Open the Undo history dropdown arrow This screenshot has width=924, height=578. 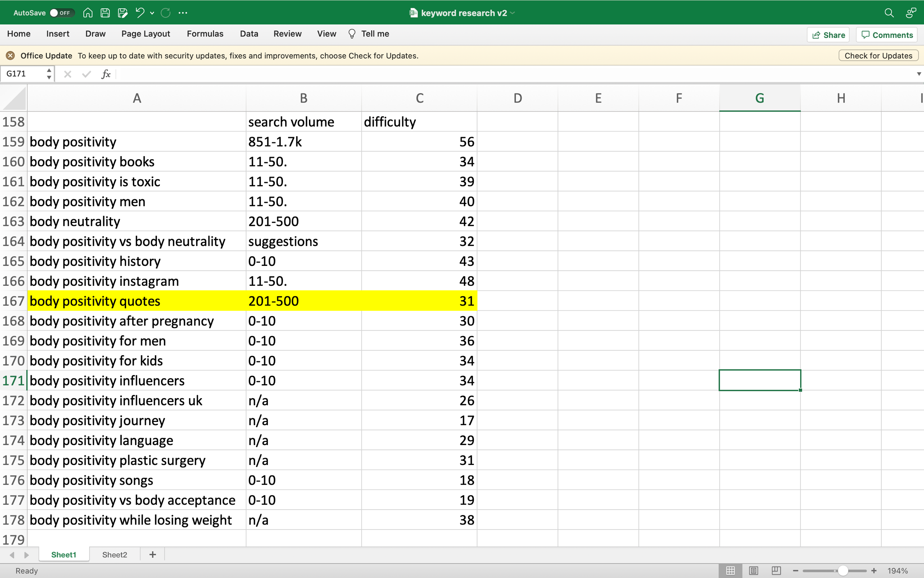152,13
